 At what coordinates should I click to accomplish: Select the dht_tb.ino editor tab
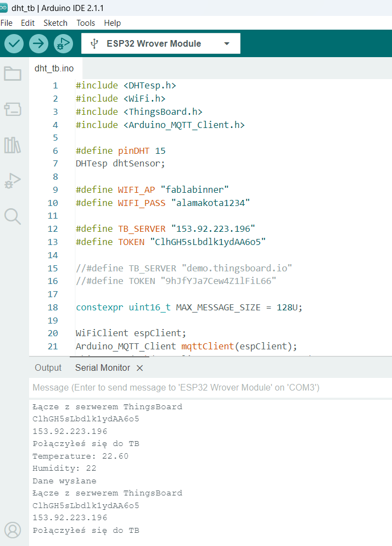coord(54,68)
